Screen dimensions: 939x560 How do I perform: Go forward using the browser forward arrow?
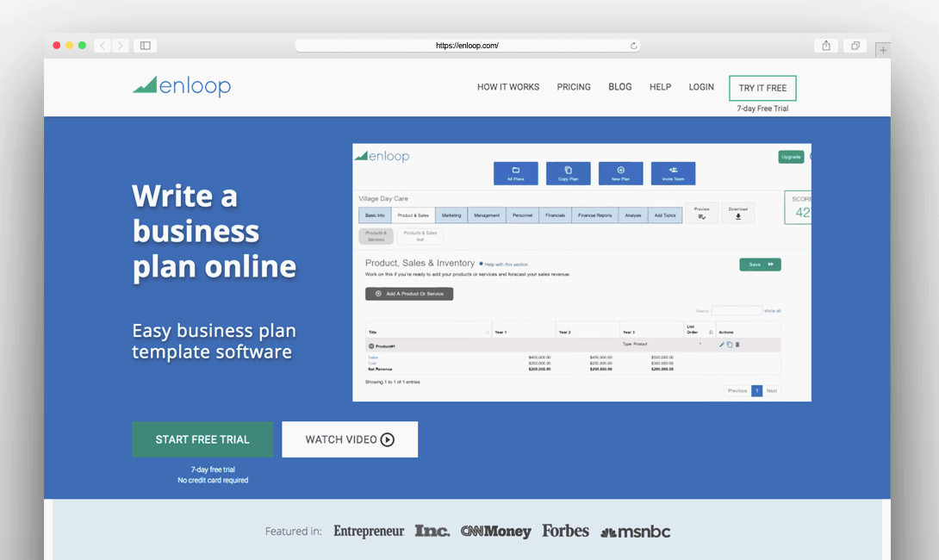pos(121,46)
